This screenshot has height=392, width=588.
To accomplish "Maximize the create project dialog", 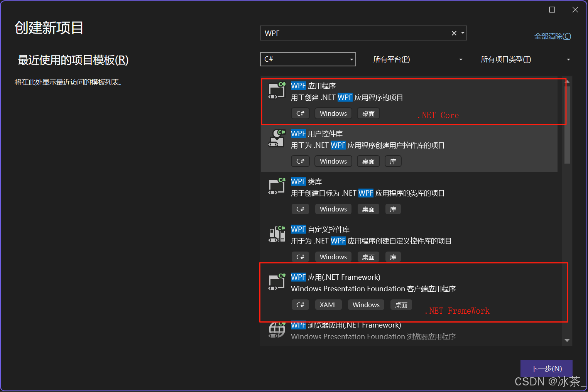I will tap(552, 10).
